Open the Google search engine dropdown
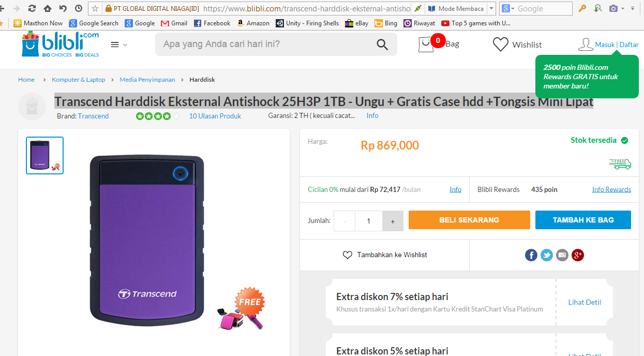The image size is (644, 356). click(508, 8)
